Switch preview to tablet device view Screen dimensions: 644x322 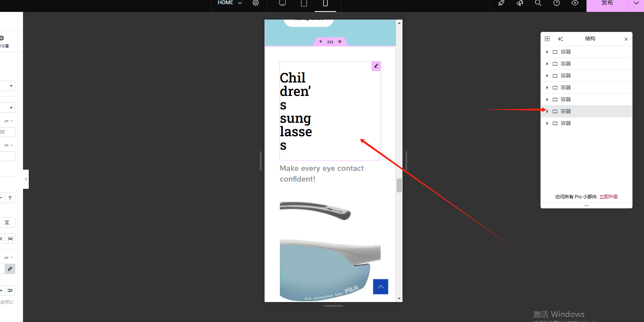(304, 3)
